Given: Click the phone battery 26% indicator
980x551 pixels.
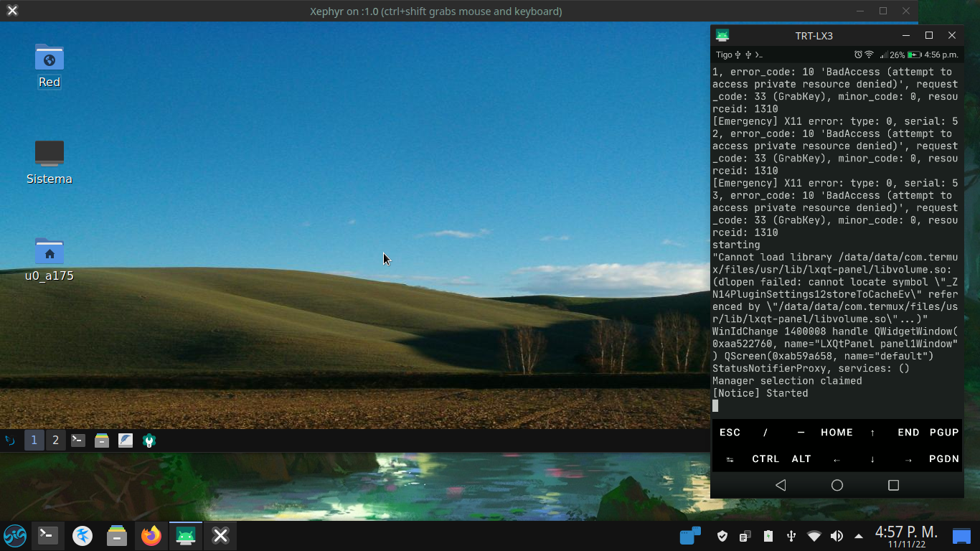Looking at the screenshot, I should [905, 55].
